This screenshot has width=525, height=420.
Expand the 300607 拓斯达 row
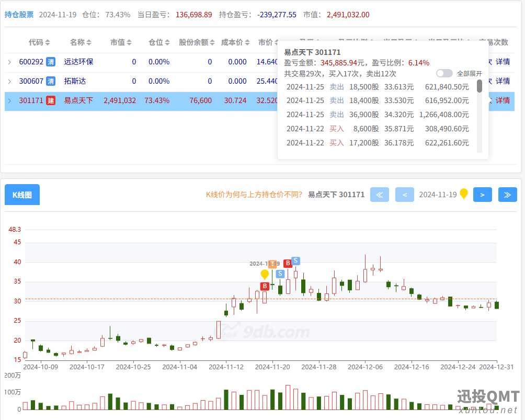click(x=9, y=82)
